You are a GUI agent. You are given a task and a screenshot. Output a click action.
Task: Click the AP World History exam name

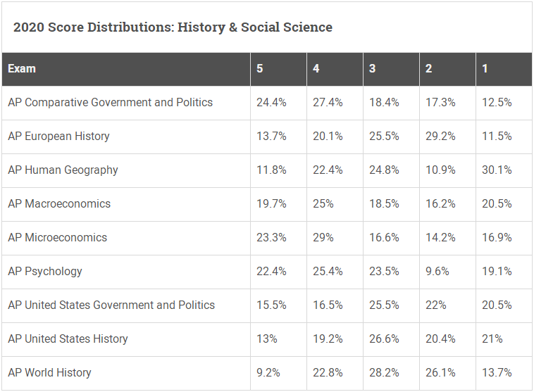(49, 373)
